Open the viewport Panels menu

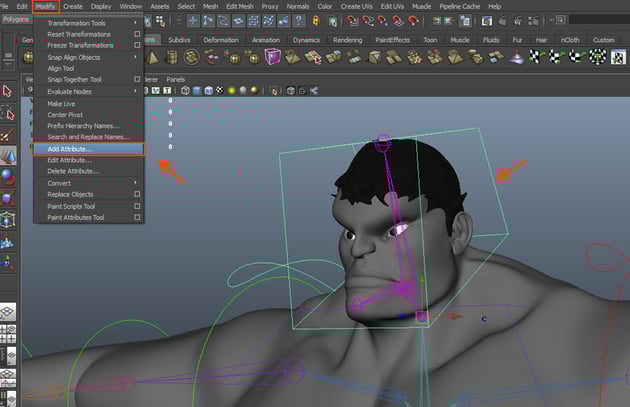pyautogui.click(x=175, y=80)
